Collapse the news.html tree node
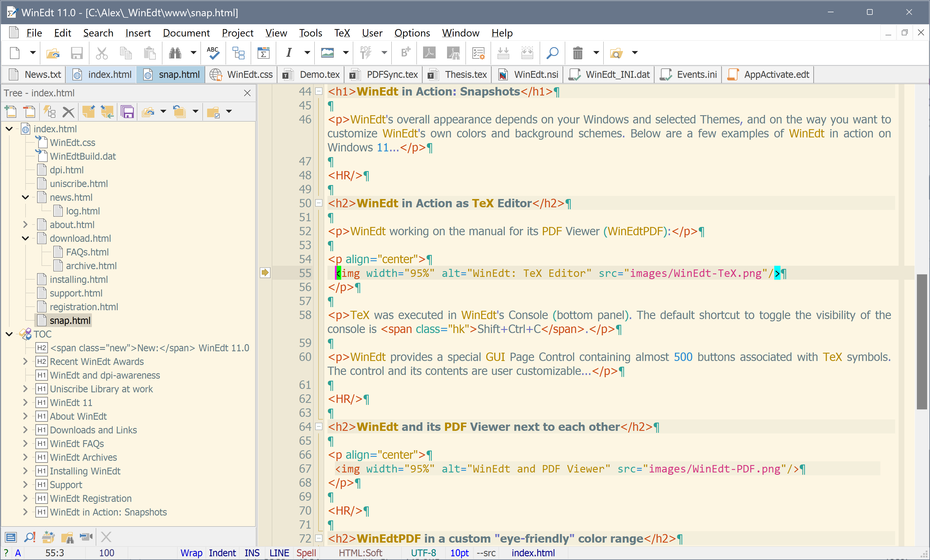 tap(25, 197)
